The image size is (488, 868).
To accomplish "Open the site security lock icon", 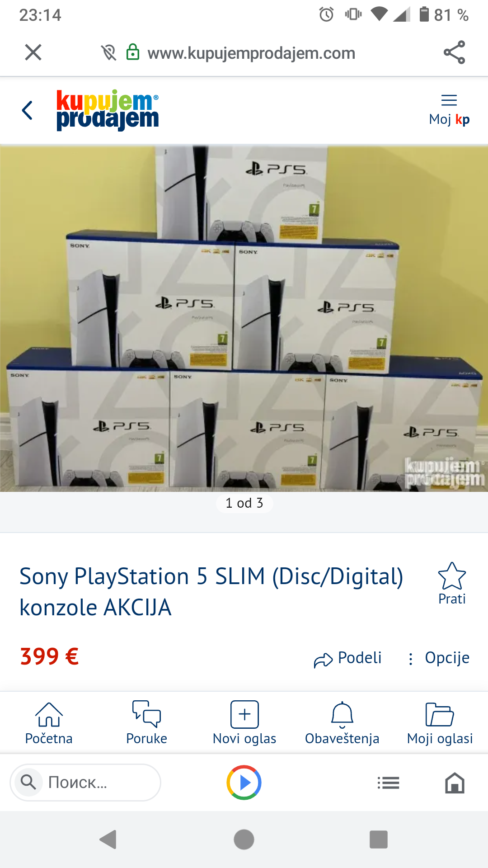I will click(132, 52).
